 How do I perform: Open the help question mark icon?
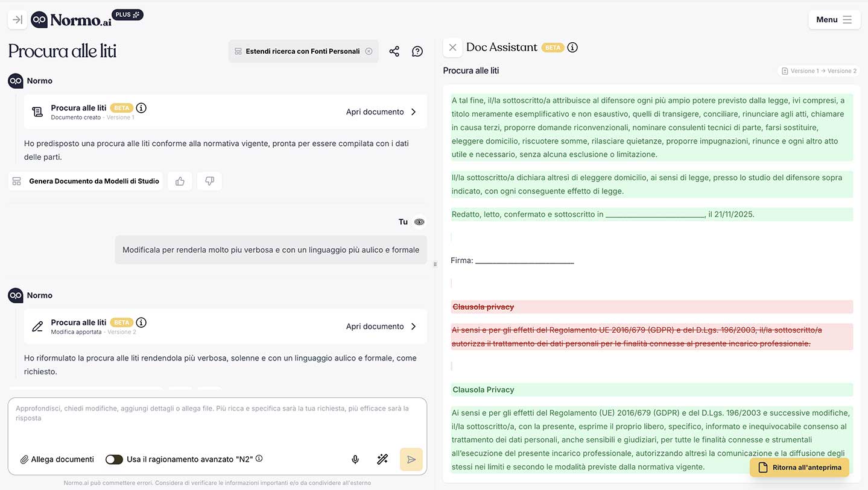coord(417,51)
